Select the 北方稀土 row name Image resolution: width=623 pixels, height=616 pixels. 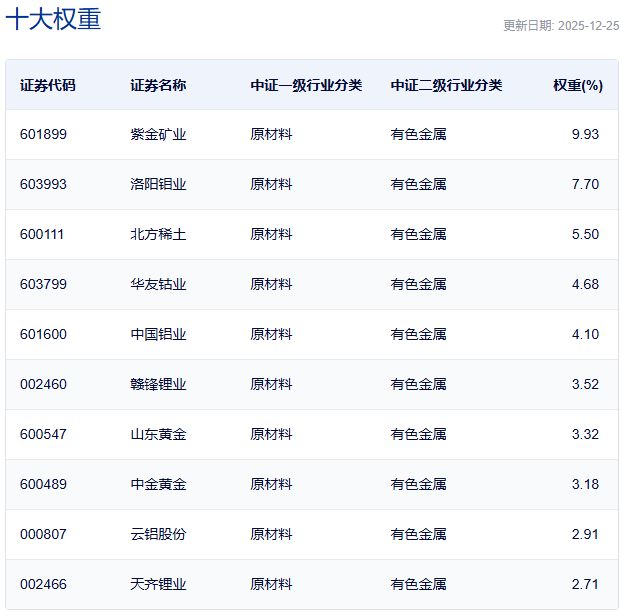(x=158, y=234)
